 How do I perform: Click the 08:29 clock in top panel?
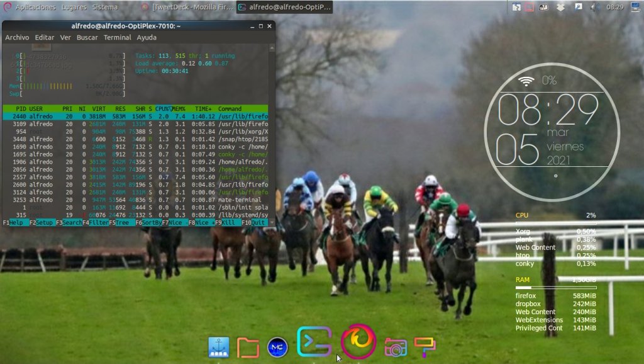click(x=614, y=8)
